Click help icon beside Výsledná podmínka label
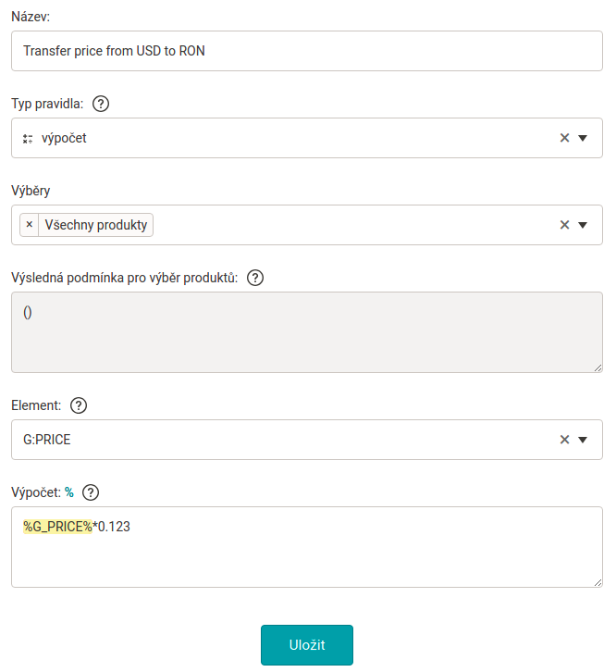 click(x=256, y=278)
